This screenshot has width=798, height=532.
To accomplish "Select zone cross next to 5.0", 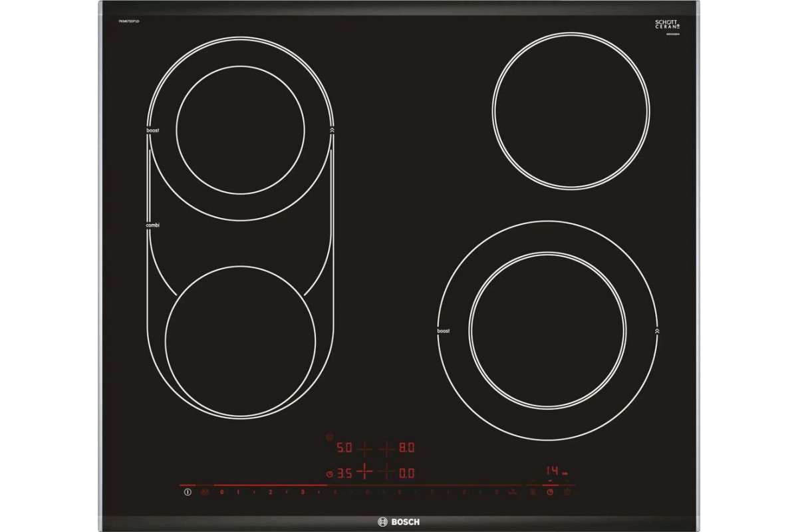I will pos(364,449).
